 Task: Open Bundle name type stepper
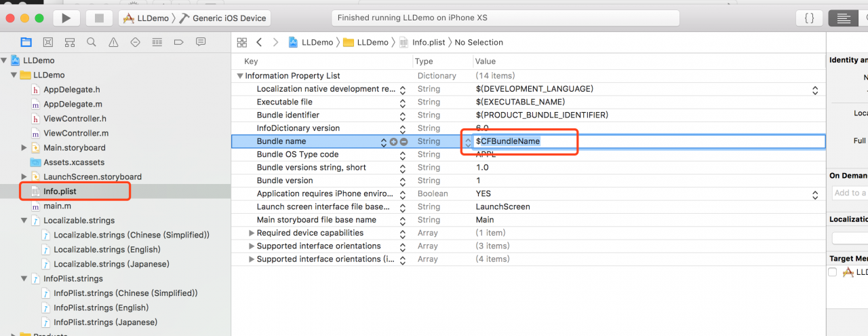click(x=468, y=141)
